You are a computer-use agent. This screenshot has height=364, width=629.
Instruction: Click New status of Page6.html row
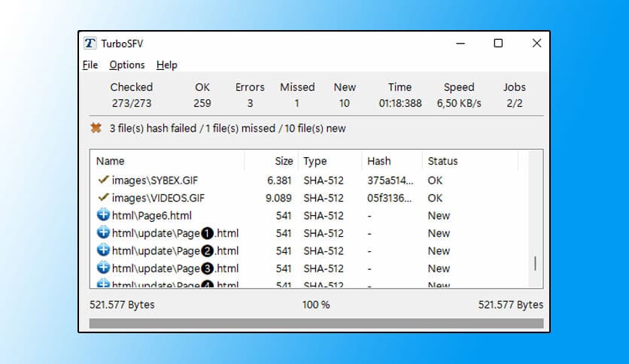click(439, 216)
